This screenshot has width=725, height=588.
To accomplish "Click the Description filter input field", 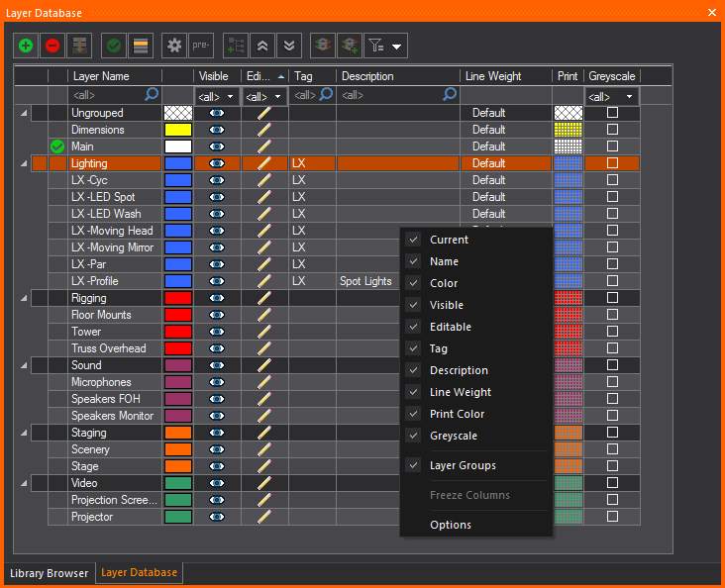I will pyautogui.click(x=390, y=95).
